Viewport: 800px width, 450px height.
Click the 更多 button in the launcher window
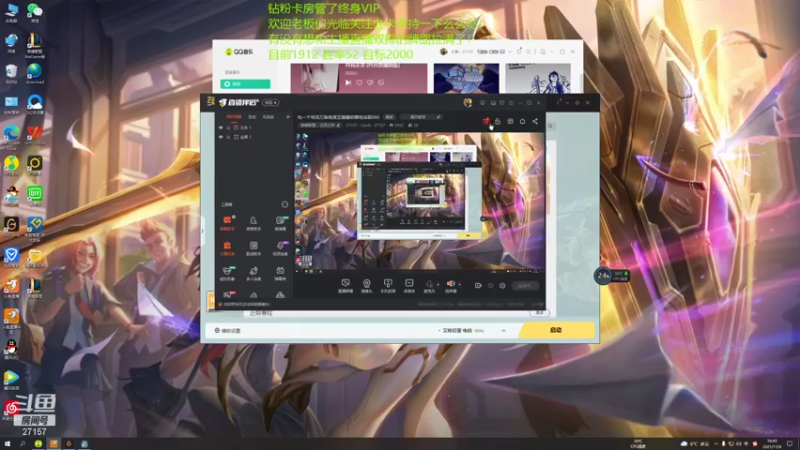point(539,312)
